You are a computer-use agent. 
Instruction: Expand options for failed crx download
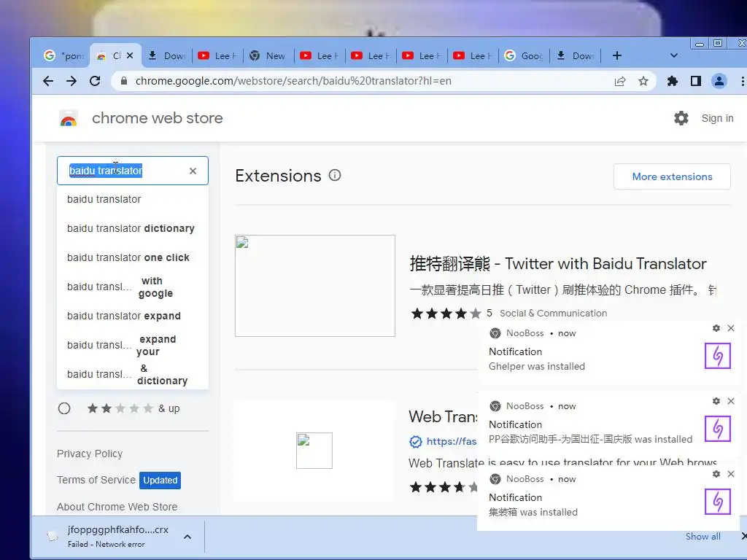pyautogui.click(x=187, y=537)
